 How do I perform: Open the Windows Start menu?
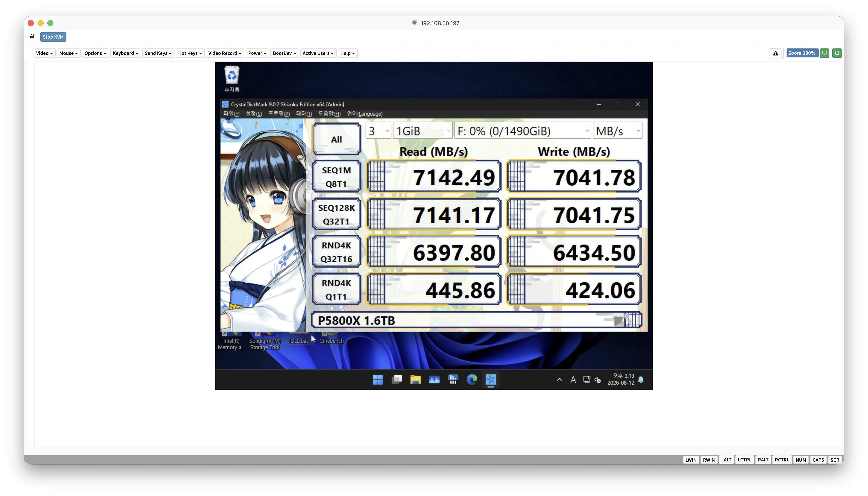coord(378,379)
